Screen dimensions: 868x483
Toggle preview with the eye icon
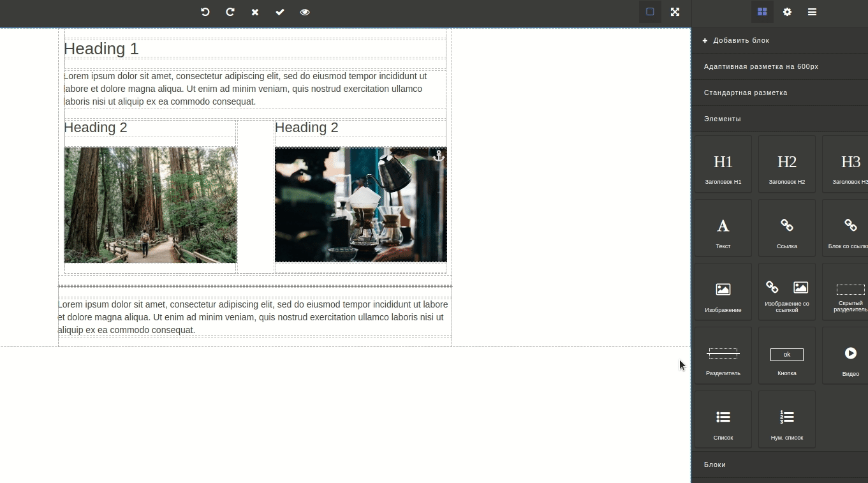[305, 12]
